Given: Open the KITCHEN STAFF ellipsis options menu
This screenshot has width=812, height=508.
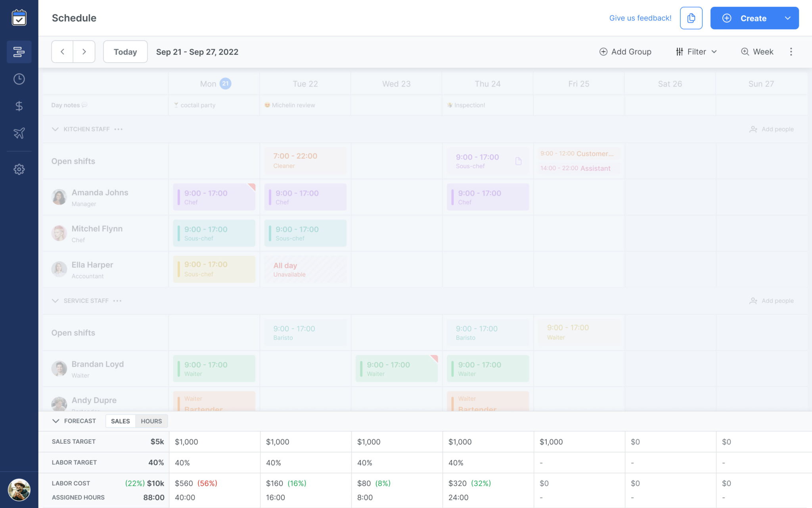Looking at the screenshot, I should click(x=119, y=129).
